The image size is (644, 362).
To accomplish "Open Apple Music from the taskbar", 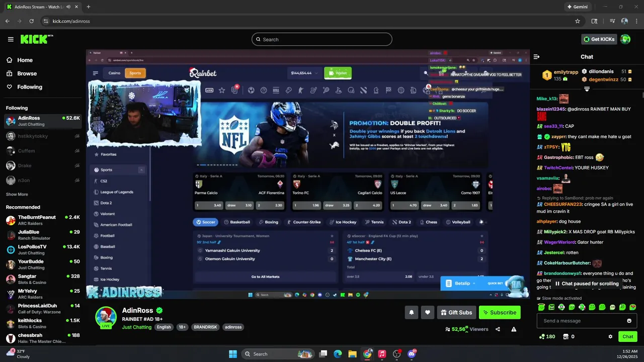I will pos(382,354).
